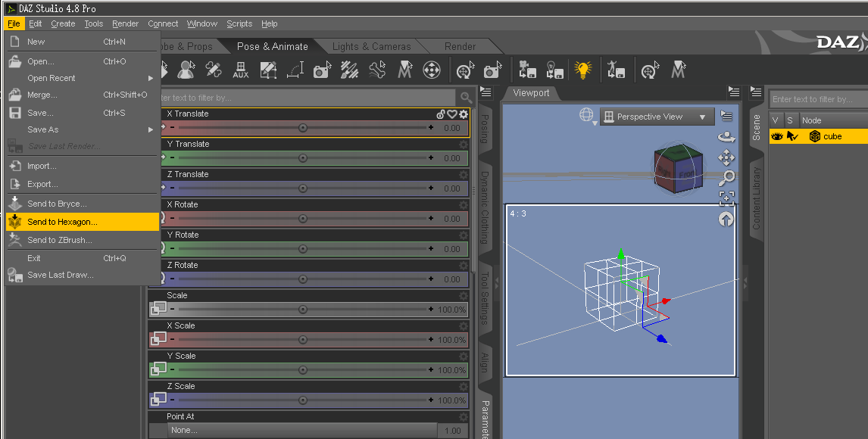This screenshot has width=868, height=439.
Task: Click the X Translate minus button
Action: [173, 128]
